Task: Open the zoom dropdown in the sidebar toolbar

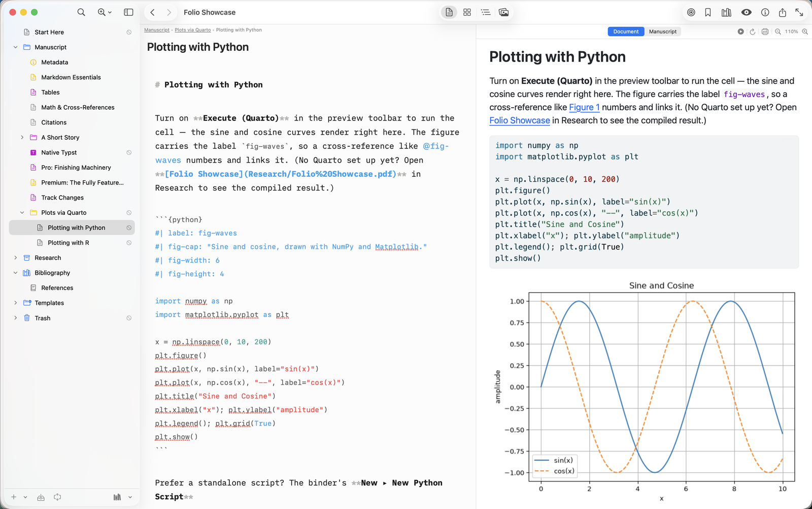Action: tap(105, 12)
